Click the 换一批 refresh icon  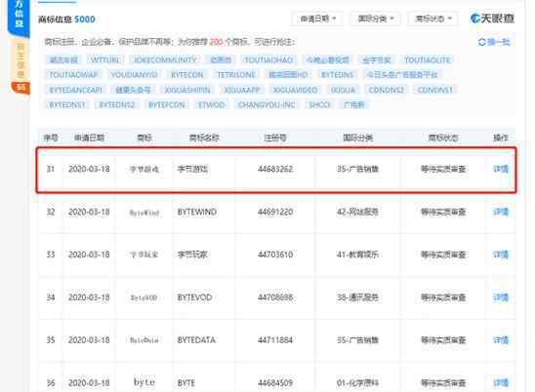click(481, 42)
